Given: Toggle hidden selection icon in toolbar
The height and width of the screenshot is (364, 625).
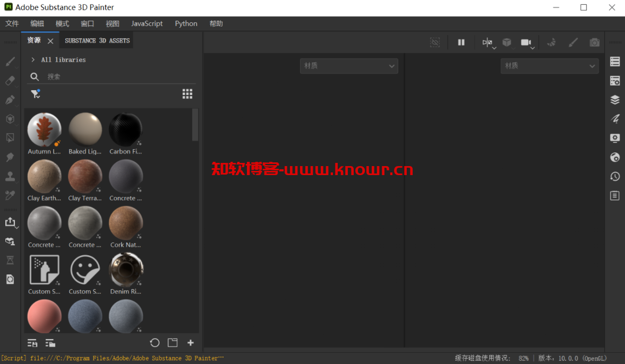Looking at the screenshot, I should point(435,42).
